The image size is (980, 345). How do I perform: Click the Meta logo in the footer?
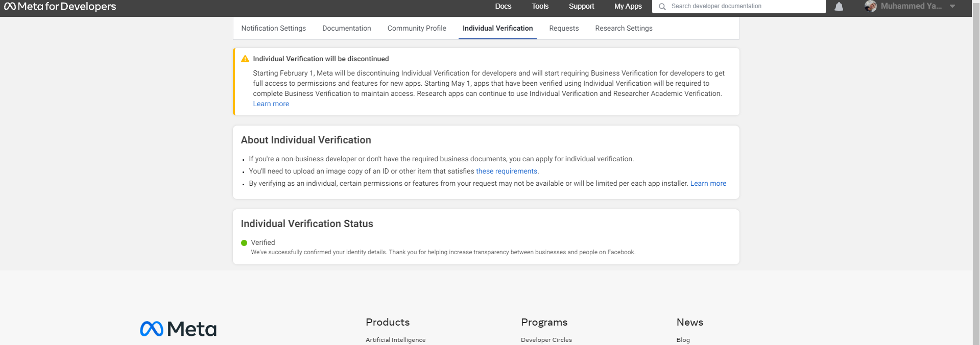[x=178, y=329]
